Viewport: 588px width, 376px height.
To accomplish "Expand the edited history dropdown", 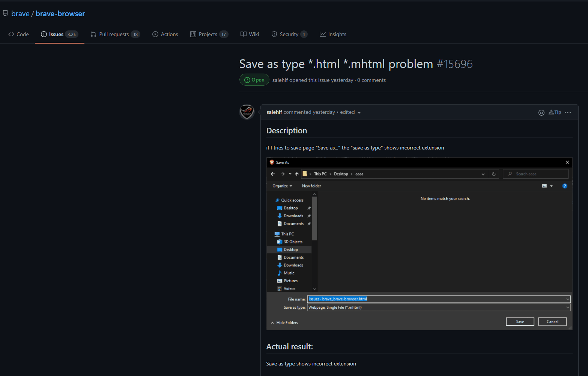I will [x=350, y=112].
